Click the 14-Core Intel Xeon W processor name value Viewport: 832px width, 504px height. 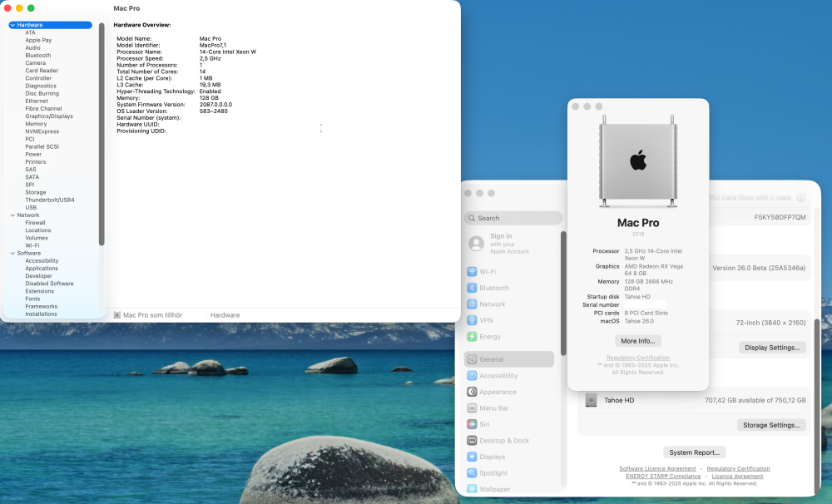tap(228, 52)
